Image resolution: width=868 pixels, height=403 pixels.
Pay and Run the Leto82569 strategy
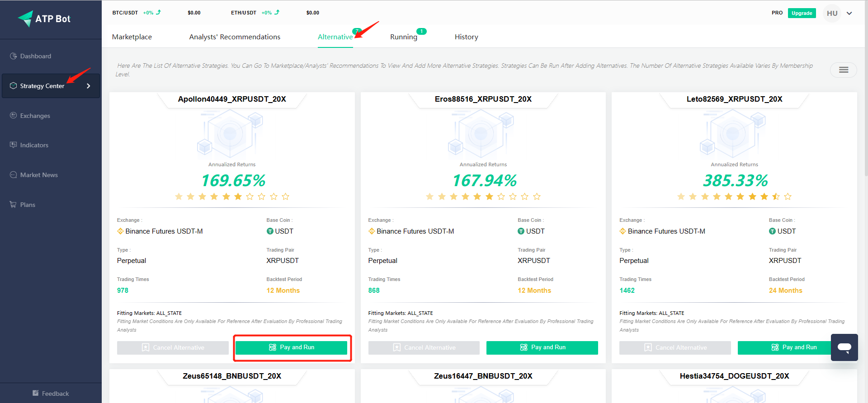tap(793, 347)
